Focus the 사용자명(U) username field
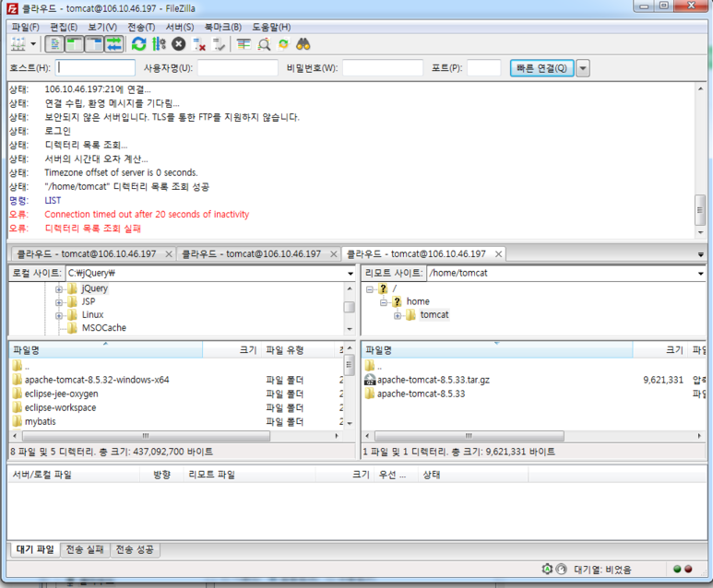Screen dimensions: 713x588 point(238,67)
